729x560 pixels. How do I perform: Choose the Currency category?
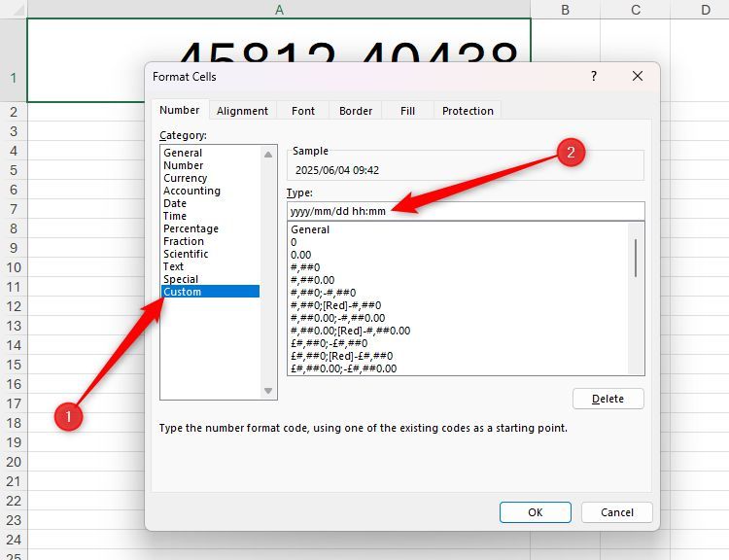coord(186,178)
